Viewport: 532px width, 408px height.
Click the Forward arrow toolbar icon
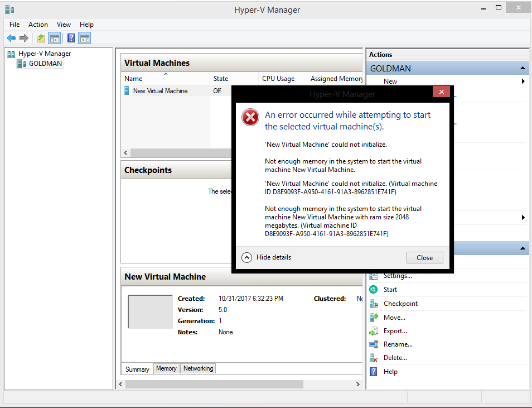[24, 38]
